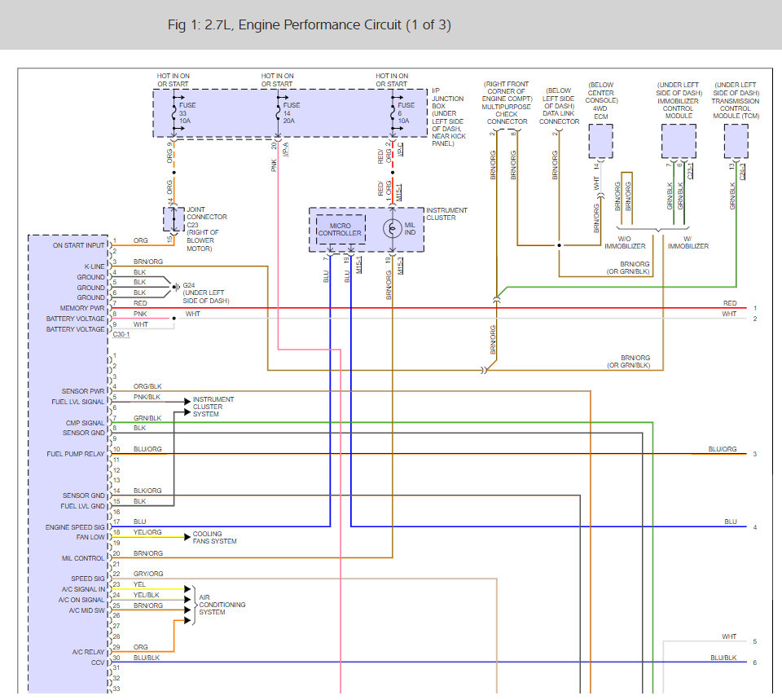This screenshot has width=782, height=700.
Task: Click the "COOLING FANS SYSTEM" reference text
Action: click(x=214, y=537)
